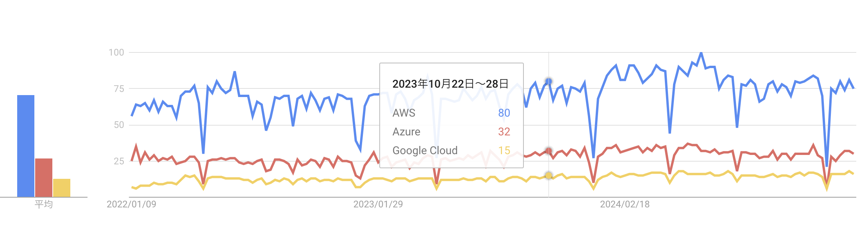Click the yellow Google Cloud average bar
Image resolution: width=868 pixels, height=234 pixels.
[62, 188]
